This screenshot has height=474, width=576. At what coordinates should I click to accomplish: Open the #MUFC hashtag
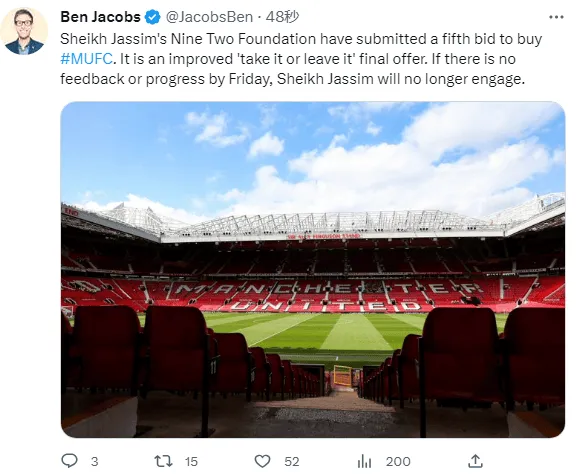(86, 59)
